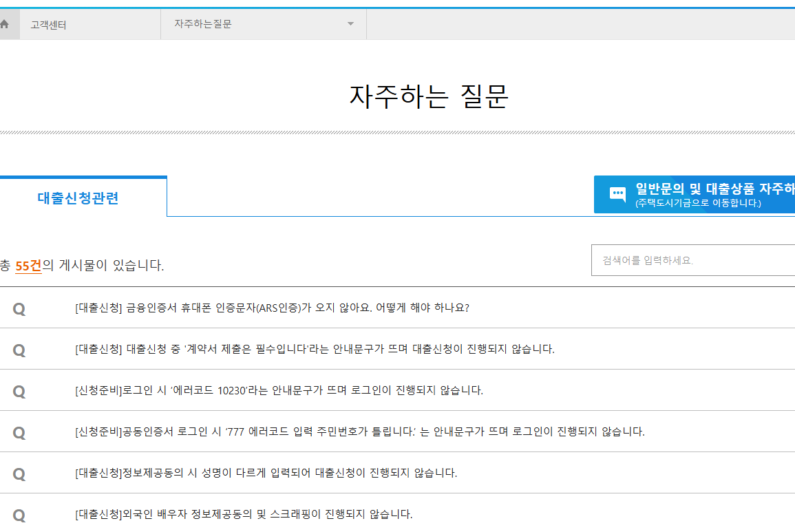The image size is (795, 532).
Task: Open question about 성명이 다르게 입력되어
Action: tap(266, 474)
